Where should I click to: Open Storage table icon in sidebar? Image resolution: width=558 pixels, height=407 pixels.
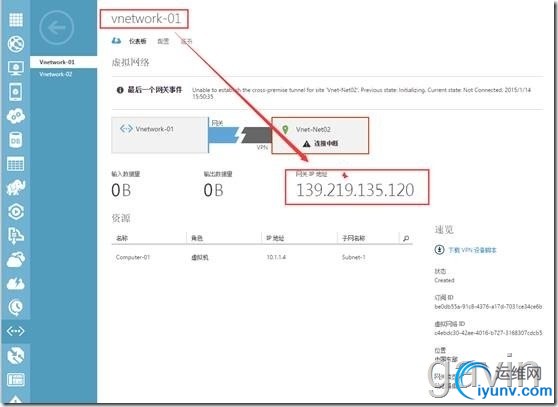(16, 164)
